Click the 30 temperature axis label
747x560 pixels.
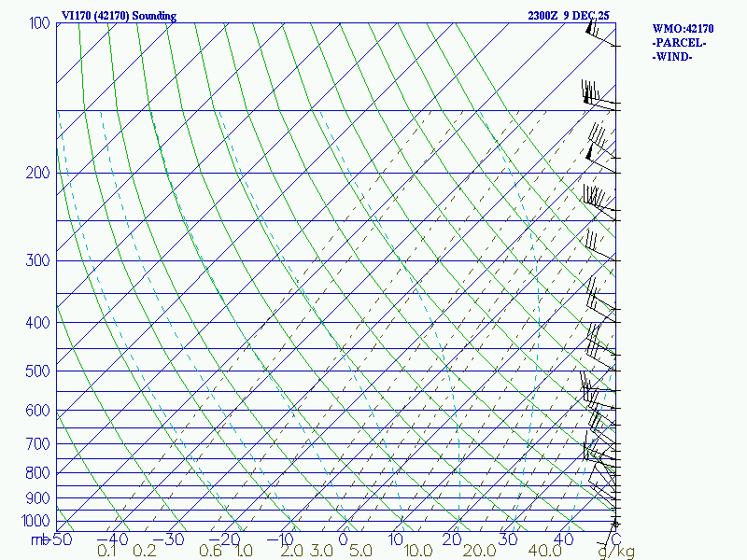[508, 539]
